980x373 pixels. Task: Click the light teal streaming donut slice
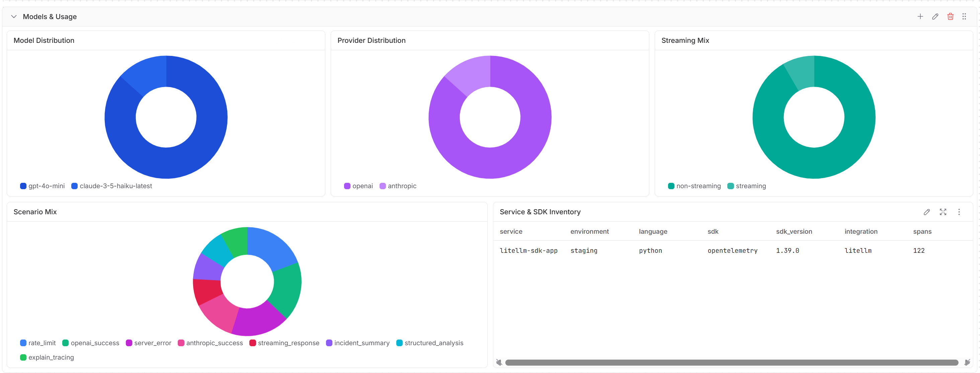(x=802, y=72)
